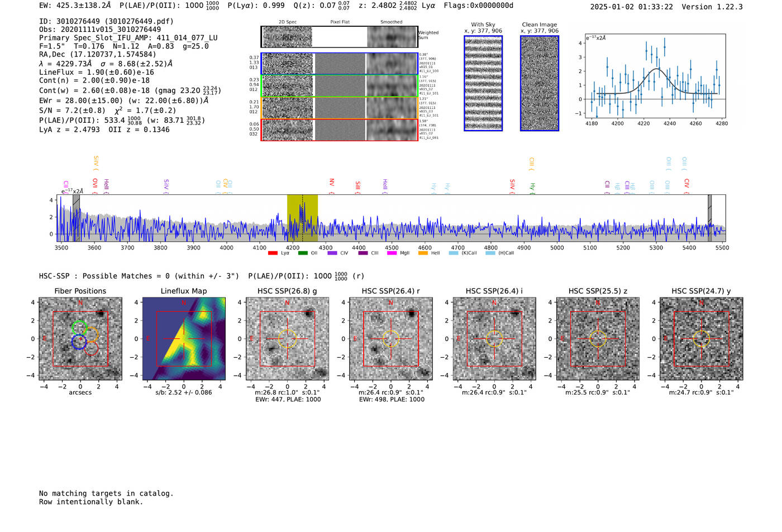Click the Clean Image cutout

[x=540, y=83]
